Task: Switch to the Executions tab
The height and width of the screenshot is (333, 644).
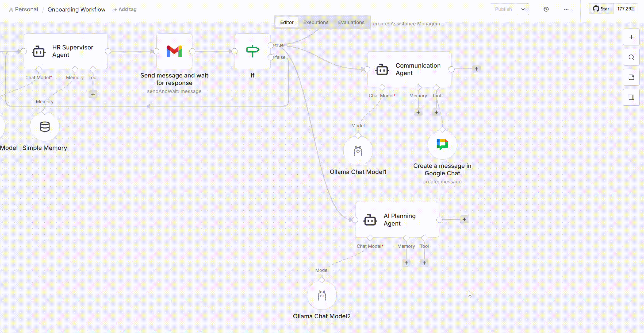Action: [x=316, y=22]
